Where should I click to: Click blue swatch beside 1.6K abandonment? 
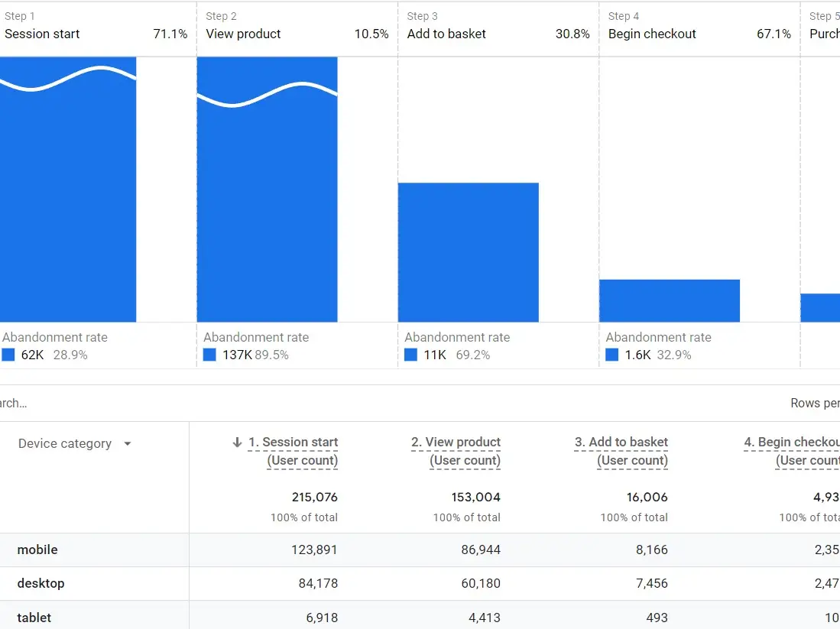coord(611,355)
